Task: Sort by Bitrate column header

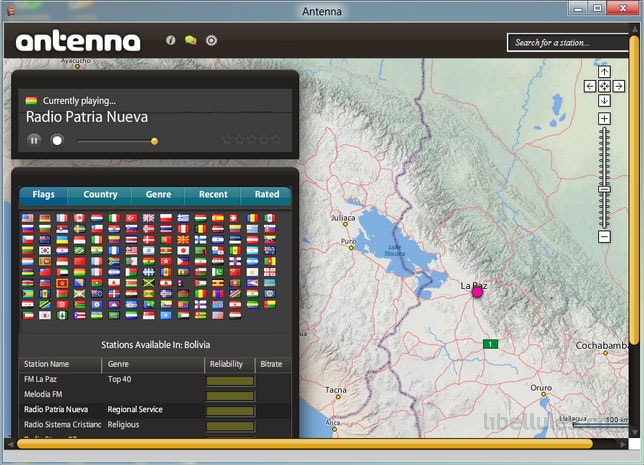Action: (x=274, y=364)
